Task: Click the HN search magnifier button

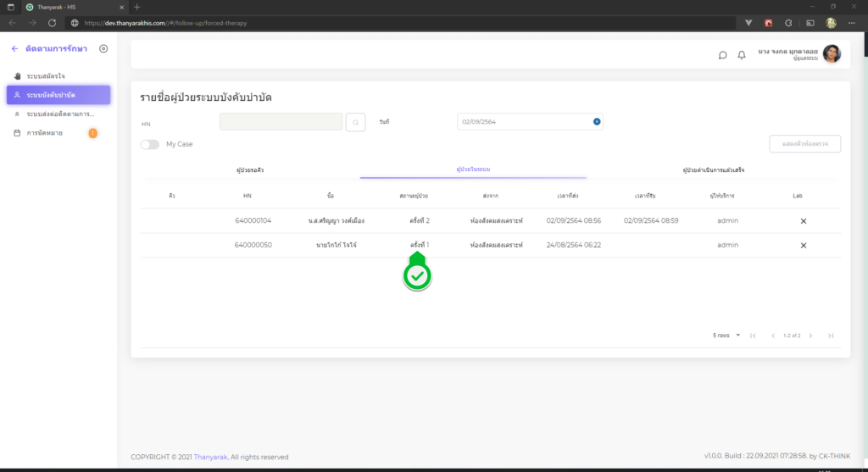Action: tap(357, 122)
